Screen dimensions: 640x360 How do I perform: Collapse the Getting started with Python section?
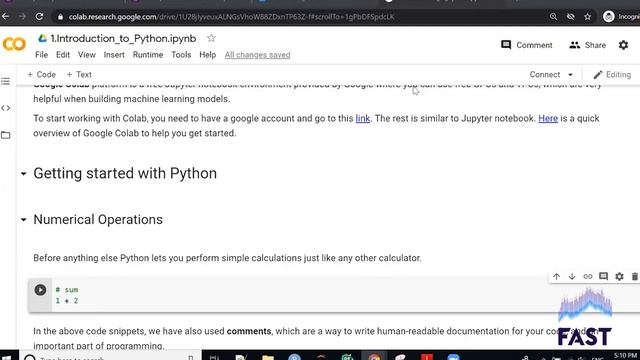point(24,174)
